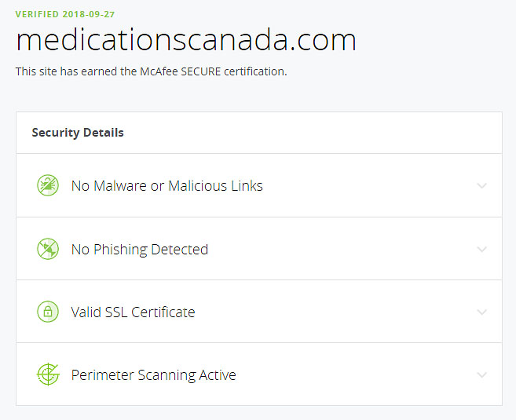Click the no-malware bug icon
This screenshot has width=516, height=420.
coord(48,185)
